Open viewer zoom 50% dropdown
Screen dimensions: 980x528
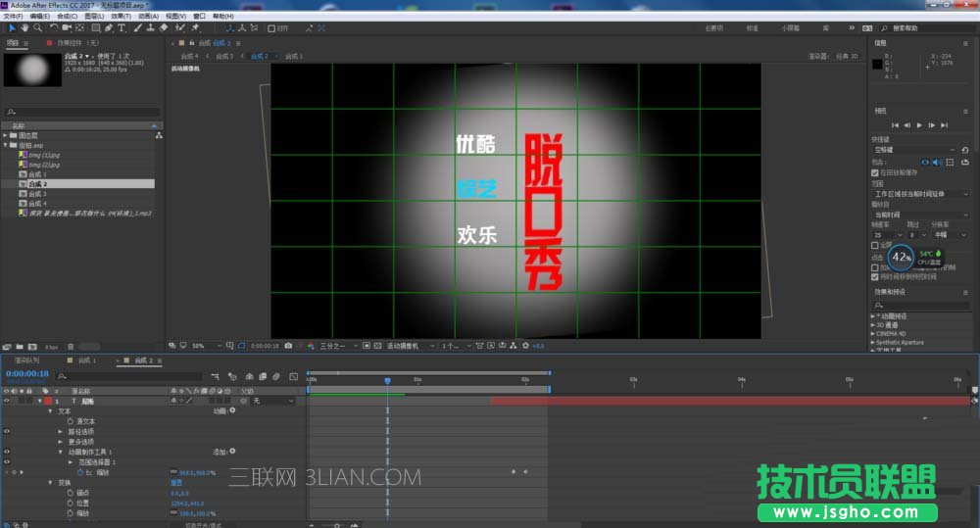(x=207, y=346)
